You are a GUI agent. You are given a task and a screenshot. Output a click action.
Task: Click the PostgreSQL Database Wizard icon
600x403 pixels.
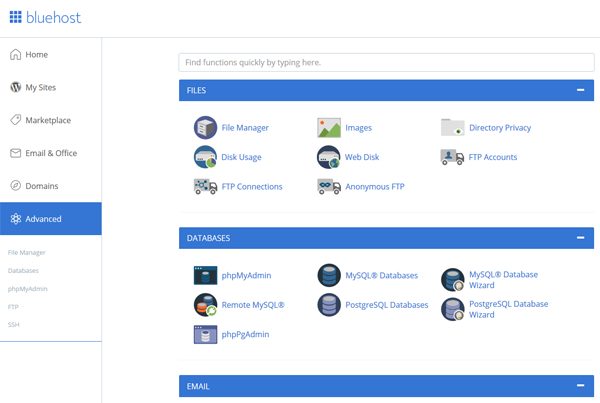[452, 309]
